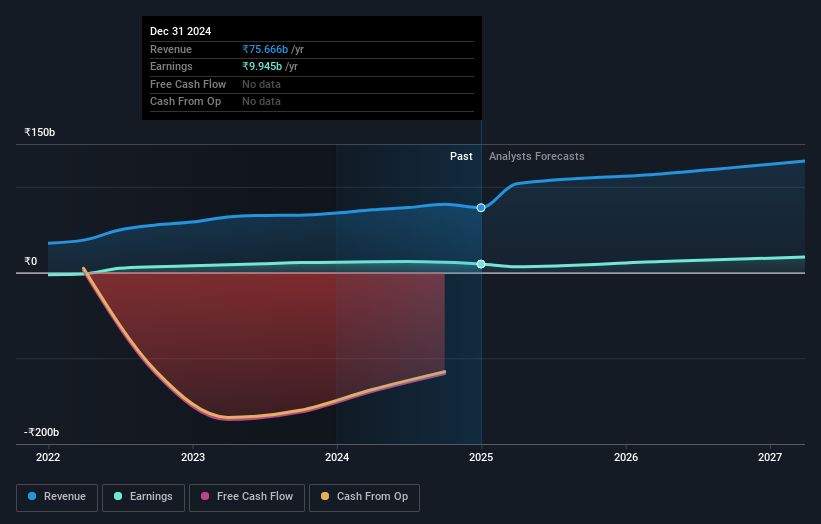
Task: Click the 2025 x-axis label
Action: [481, 457]
